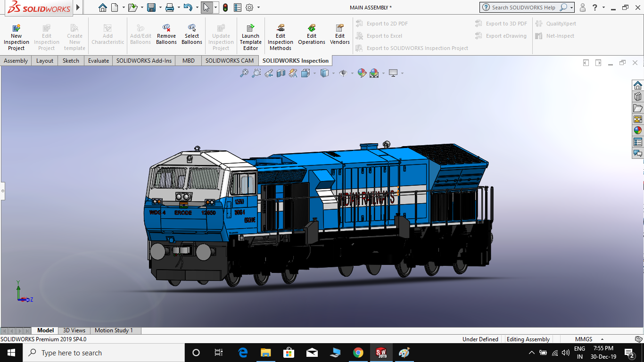Open the Options gear icon

coord(249,8)
